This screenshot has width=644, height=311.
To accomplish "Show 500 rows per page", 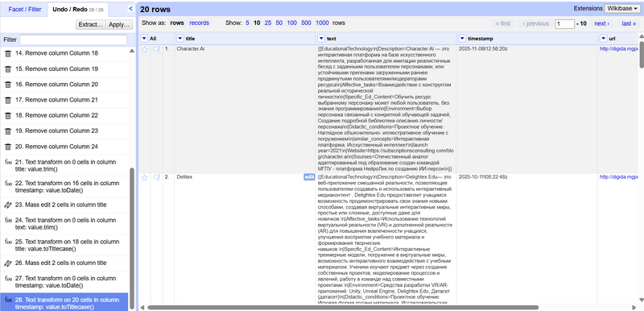I will 306,23.
